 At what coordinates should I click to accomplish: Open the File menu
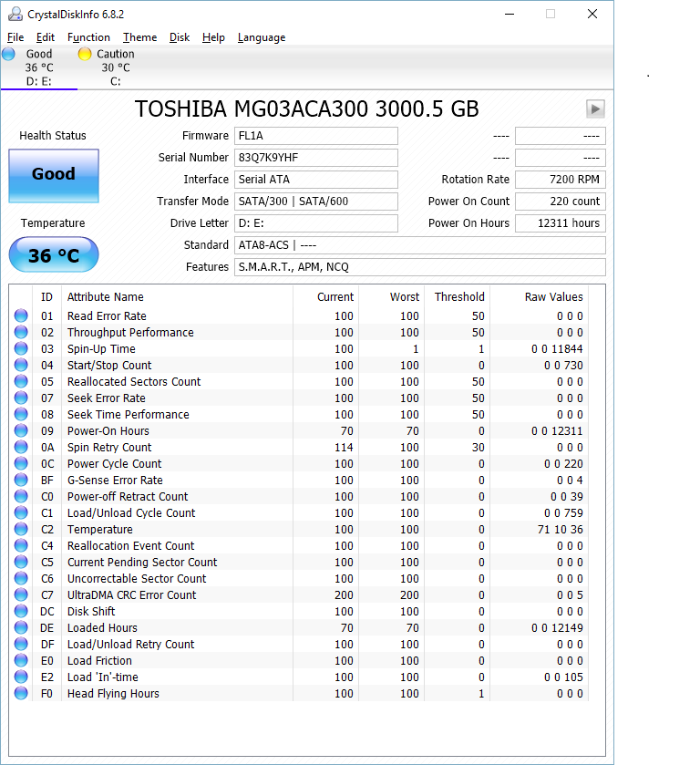[x=15, y=37]
